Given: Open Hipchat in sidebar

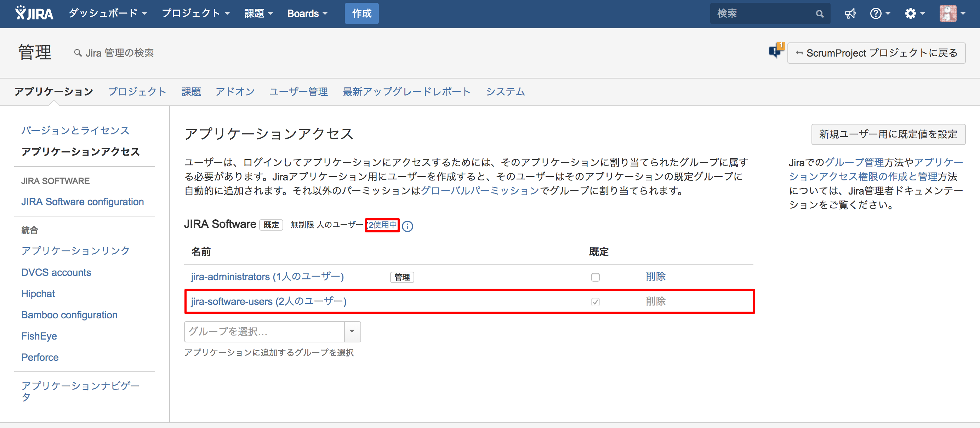Looking at the screenshot, I should coord(38,294).
